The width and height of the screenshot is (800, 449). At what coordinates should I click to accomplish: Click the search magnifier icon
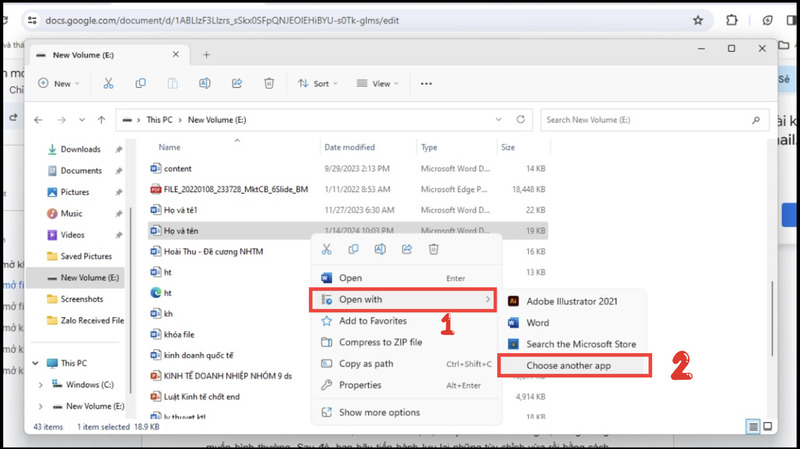(756, 120)
